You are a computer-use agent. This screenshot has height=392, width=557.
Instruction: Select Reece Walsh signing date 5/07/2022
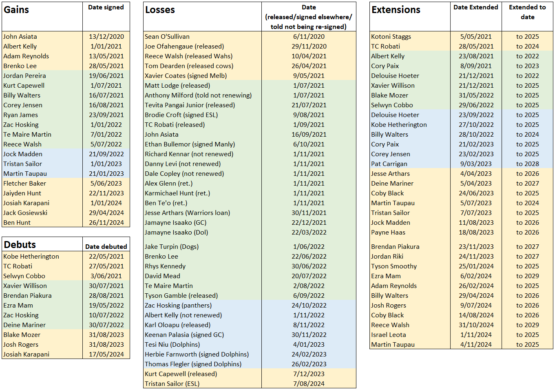coord(106,144)
